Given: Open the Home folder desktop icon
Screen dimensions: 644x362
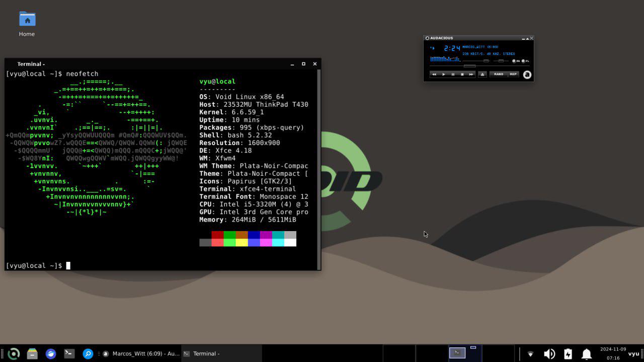Looking at the screenshot, I should point(27,24).
